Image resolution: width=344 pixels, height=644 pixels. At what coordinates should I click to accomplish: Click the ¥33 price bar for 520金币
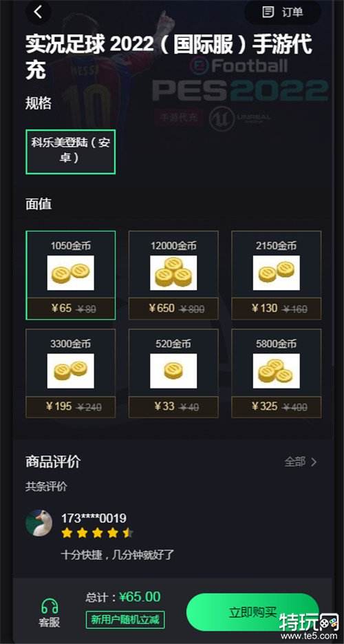[x=173, y=406]
